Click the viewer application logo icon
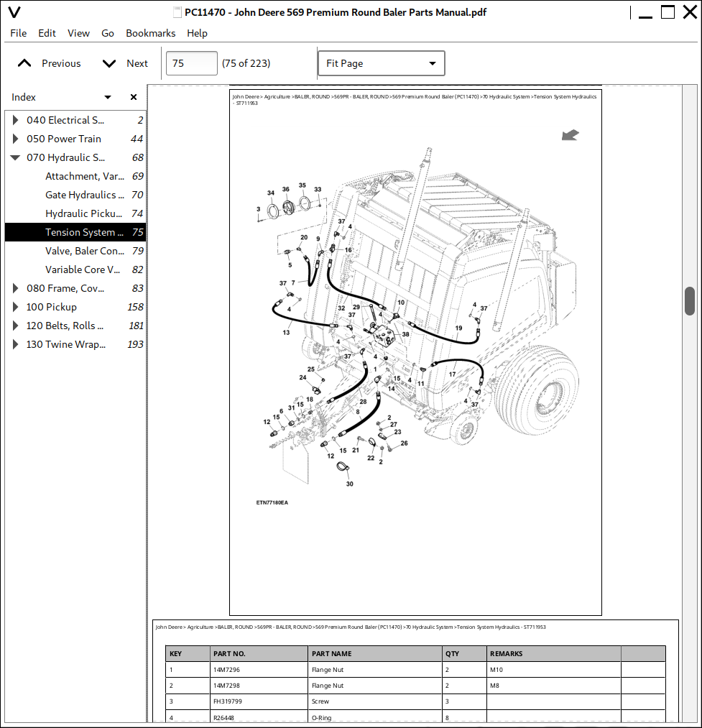The width and height of the screenshot is (702, 728). coord(14,12)
